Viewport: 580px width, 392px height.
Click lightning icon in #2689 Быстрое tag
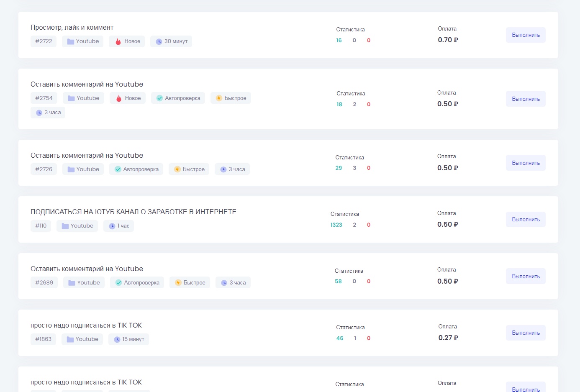[x=178, y=283]
